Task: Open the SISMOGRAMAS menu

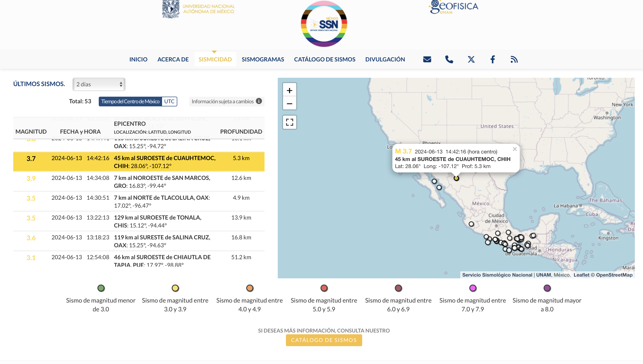Action: tap(263, 59)
